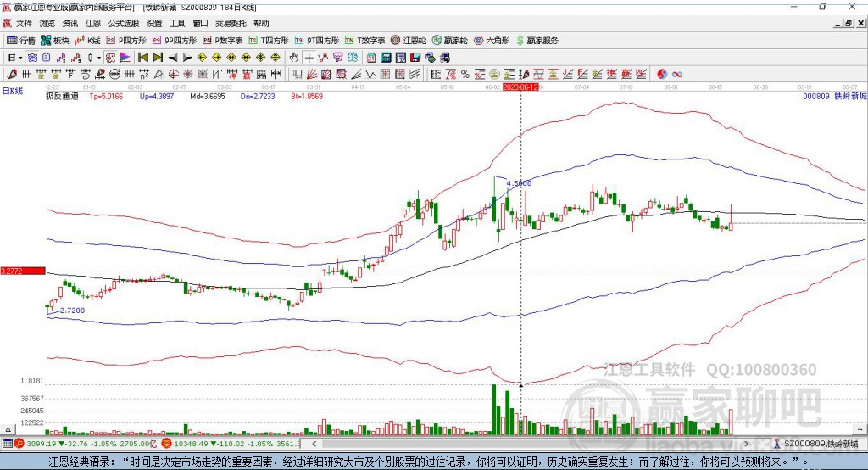The image size is (868, 470).
Task: Step chart left with black left arrow
Action: 173,58
